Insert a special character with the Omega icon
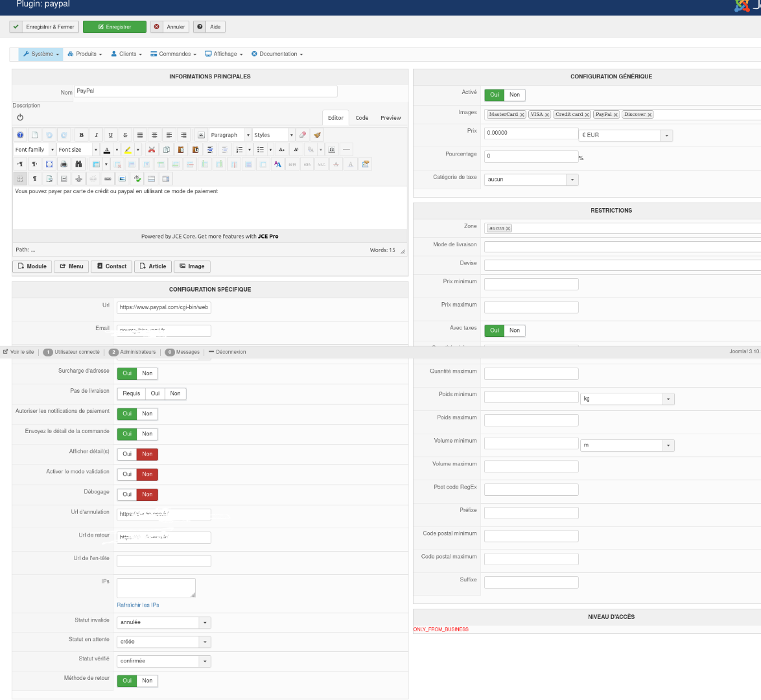This screenshot has width=761, height=700. (331, 150)
